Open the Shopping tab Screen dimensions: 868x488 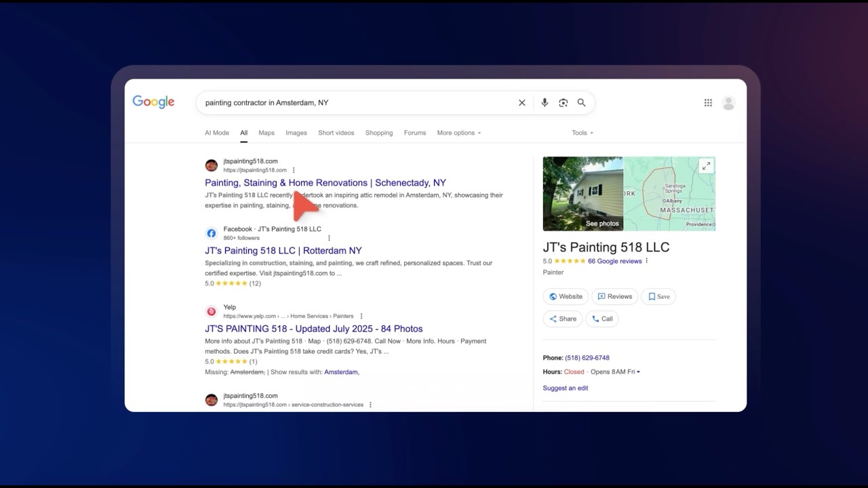(x=379, y=133)
